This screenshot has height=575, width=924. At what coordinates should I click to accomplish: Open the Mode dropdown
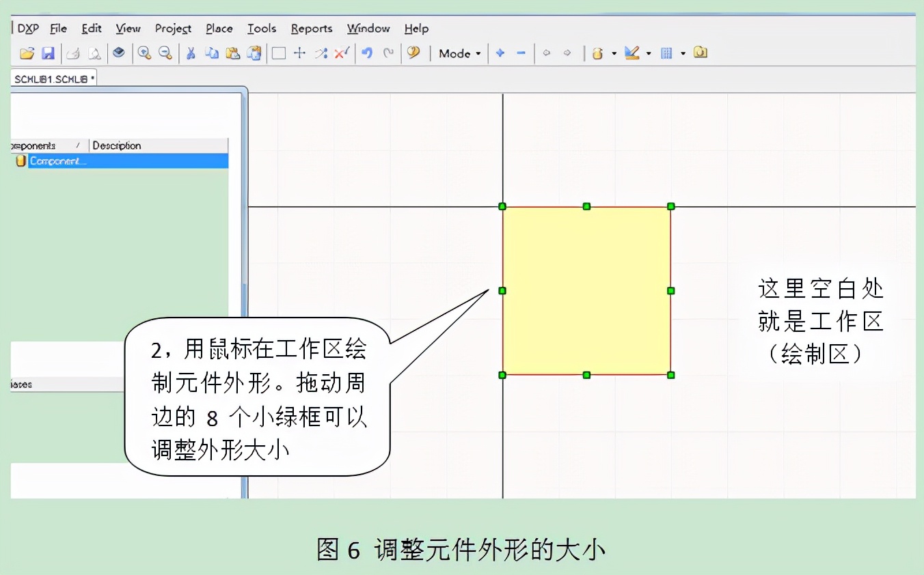[459, 53]
